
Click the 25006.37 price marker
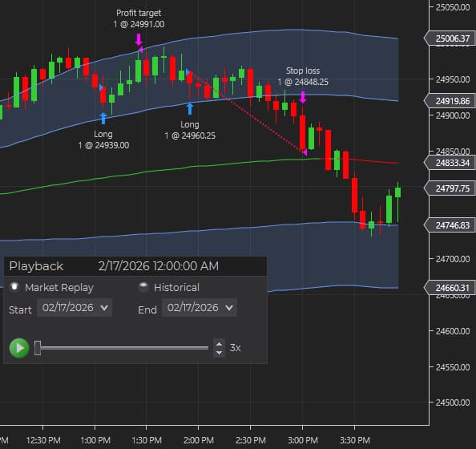450,38
